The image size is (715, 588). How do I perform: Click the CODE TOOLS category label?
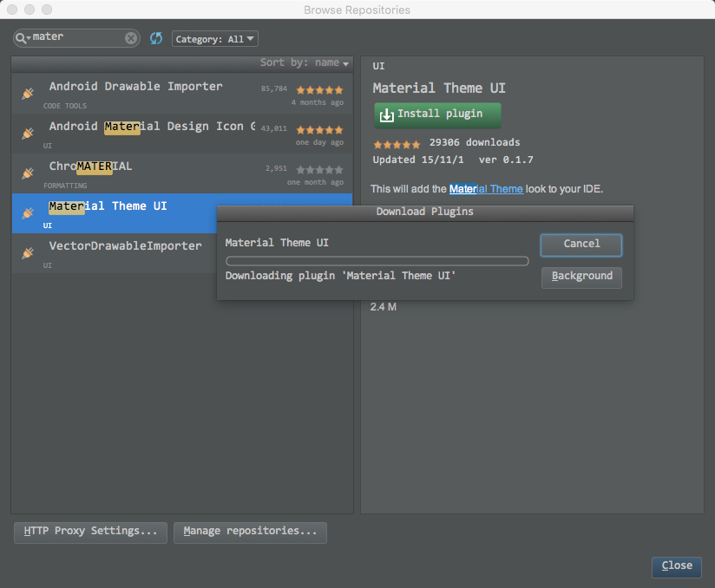(x=65, y=106)
